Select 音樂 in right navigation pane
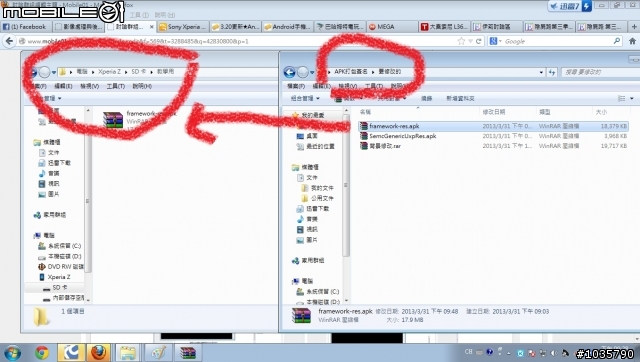 pos(312,219)
